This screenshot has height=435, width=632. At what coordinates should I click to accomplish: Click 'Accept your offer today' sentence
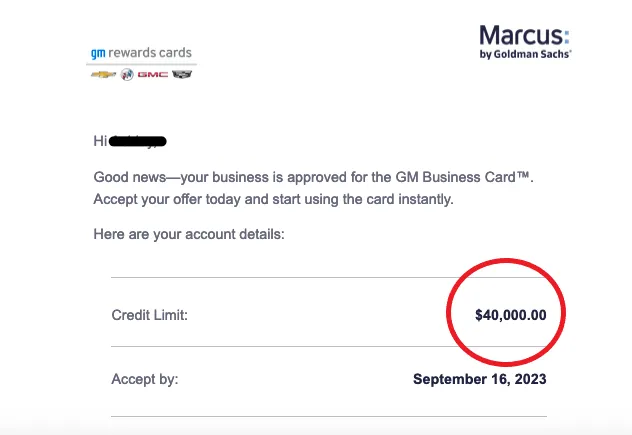(x=274, y=199)
